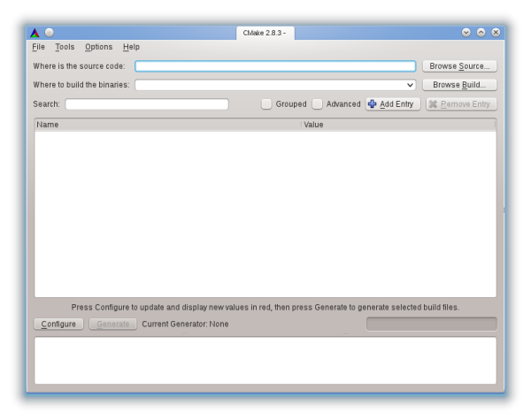Image resolution: width=531 pixels, height=420 pixels.
Task: Click Browse Build button
Action: coord(459,85)
